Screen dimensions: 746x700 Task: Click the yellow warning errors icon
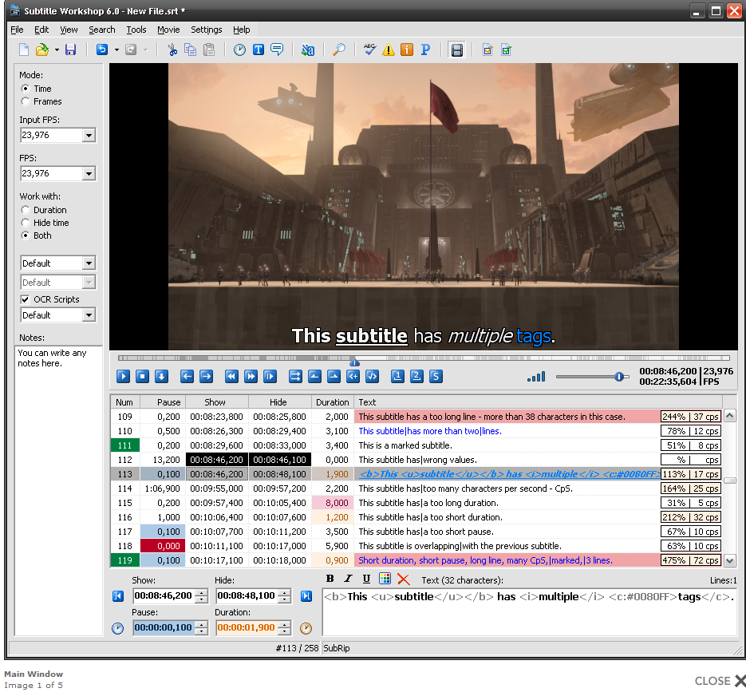[x=389, y=49]
